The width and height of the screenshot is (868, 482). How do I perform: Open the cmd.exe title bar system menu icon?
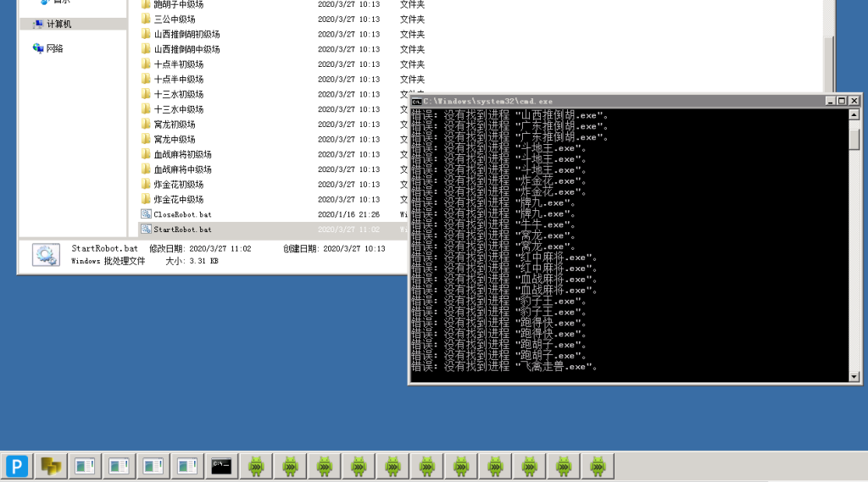pyautogui.click(x=416, y=101)
